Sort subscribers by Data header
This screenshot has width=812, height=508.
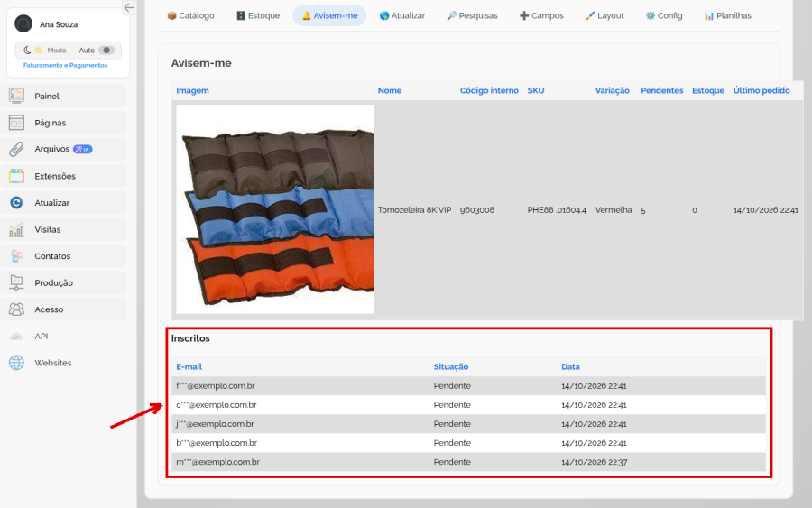click(570, 366)
